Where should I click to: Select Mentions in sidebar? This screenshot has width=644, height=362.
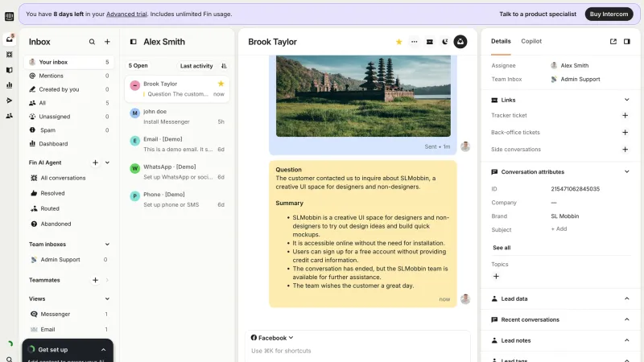coord(69,76)
